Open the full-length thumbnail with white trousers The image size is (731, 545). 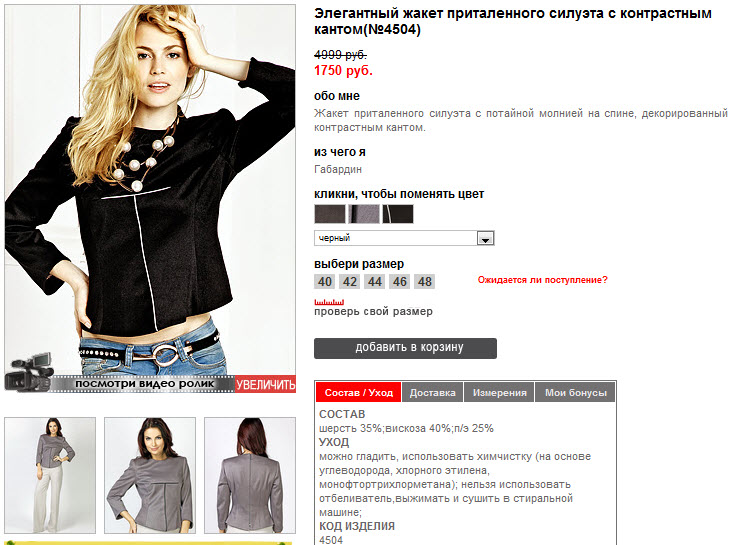pyautogui.click(x=50, y=476)
